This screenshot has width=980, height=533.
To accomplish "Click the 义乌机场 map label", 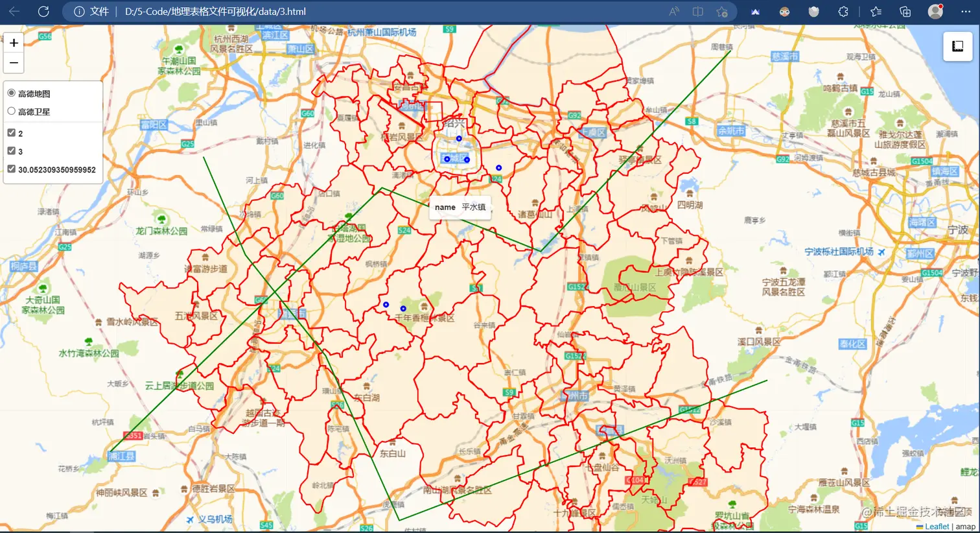I will 215,519.
